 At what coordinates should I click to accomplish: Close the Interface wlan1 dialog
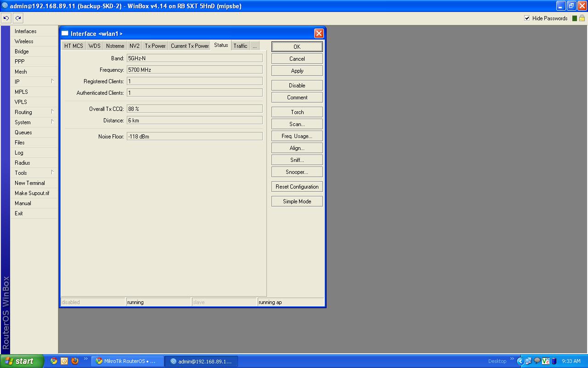tap(319, 33)
